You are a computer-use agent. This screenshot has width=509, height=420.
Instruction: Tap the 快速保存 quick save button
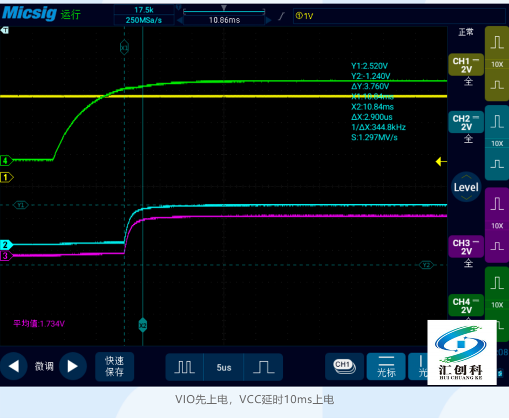point(114,367)
